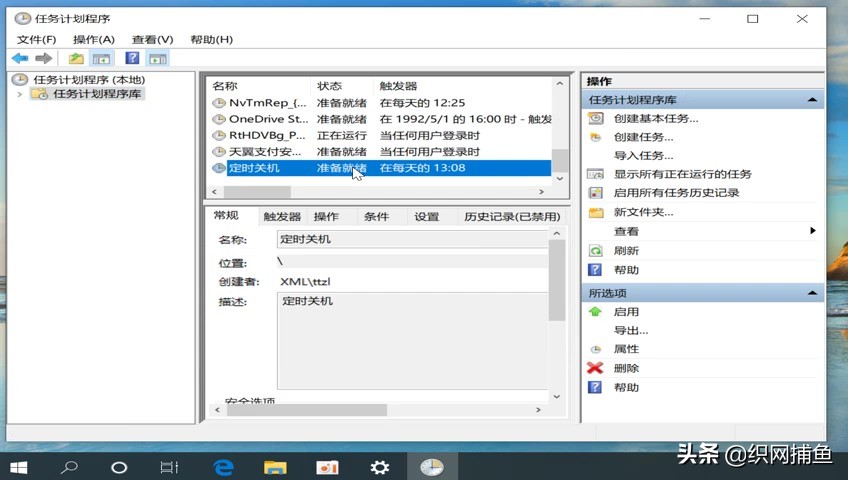Image resolution: width=848 pixels, height=480 pixels.
Task: Open the 操作(A) menu
Action: point(94,39)
